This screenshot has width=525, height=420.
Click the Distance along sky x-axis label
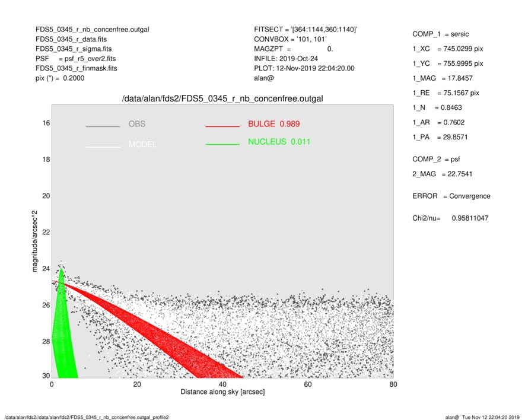222,393
